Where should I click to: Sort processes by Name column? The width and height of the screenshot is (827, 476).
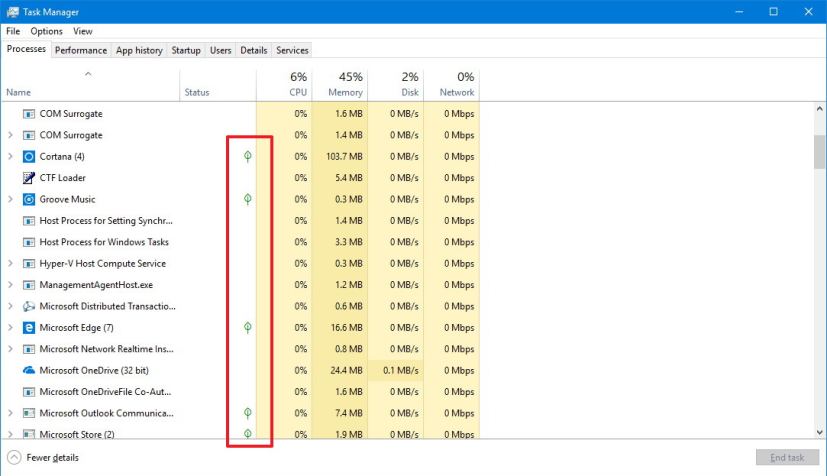click(90, 85)
